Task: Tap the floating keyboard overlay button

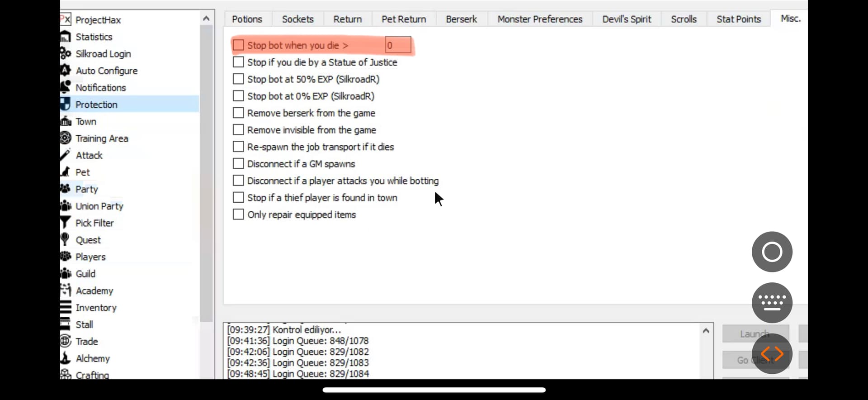Action: point(772,303)
